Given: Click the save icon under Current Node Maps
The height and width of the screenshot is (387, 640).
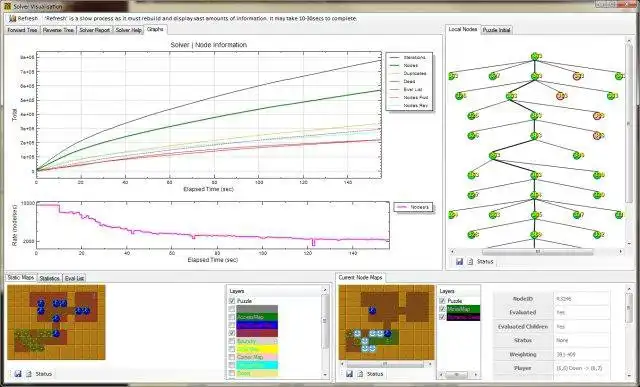Looking at the screenshot, I should click(x=349, y=374).
